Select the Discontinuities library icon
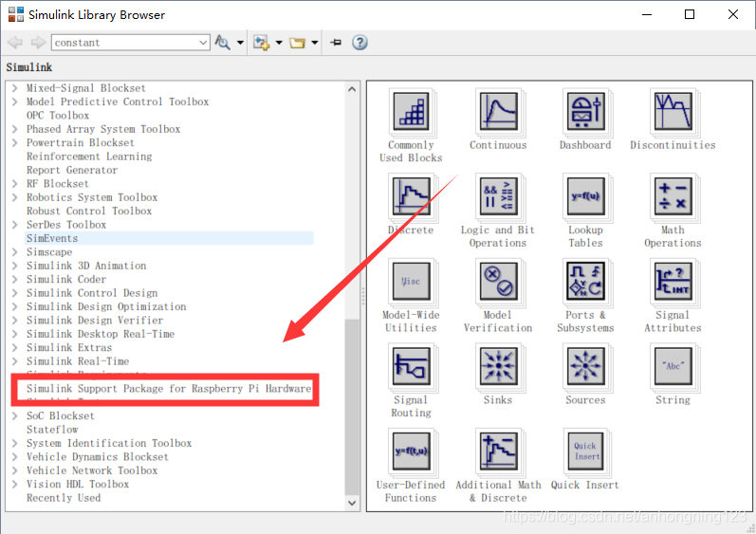The image size is (756, 534). (x=673, y=113)
